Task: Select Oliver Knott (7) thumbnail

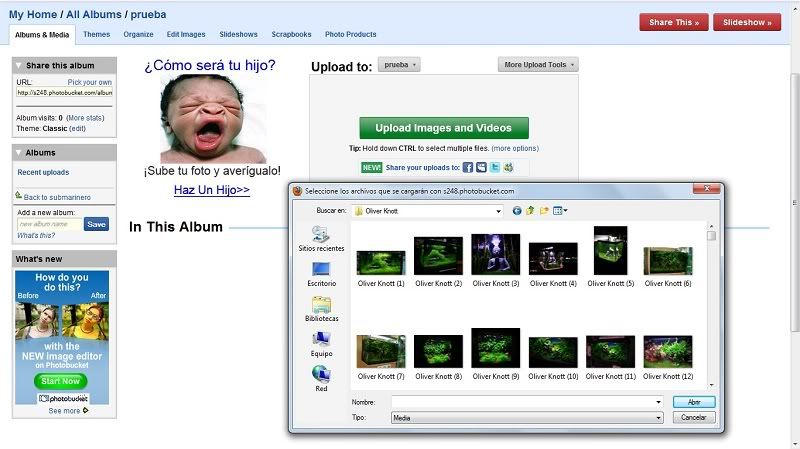Action: click(x=381, y=351)
